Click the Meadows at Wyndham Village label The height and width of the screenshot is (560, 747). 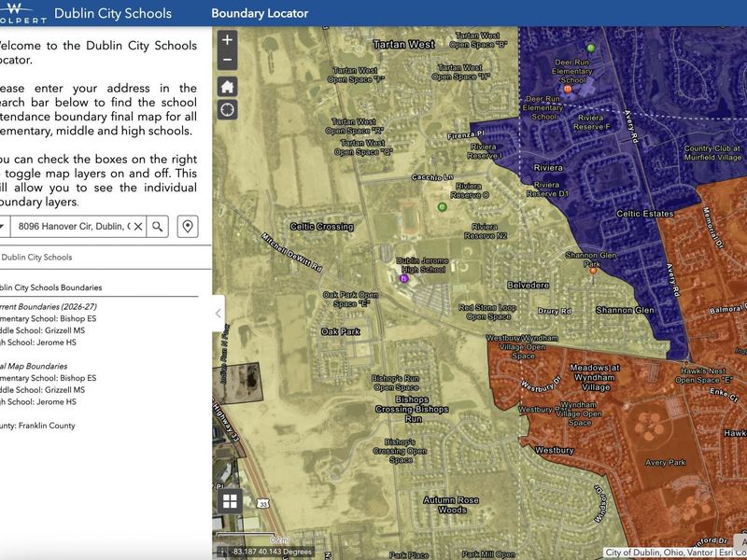[x=595, y=377]
